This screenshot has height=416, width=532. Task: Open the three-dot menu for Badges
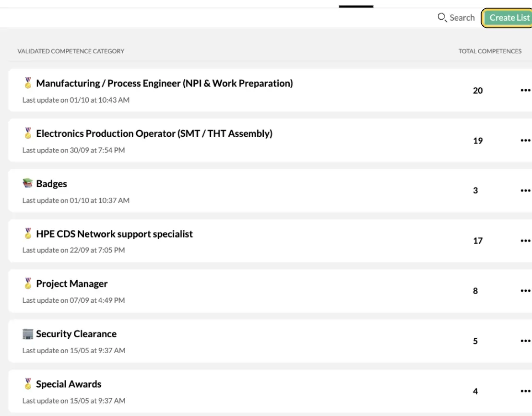tap(525, 190)
